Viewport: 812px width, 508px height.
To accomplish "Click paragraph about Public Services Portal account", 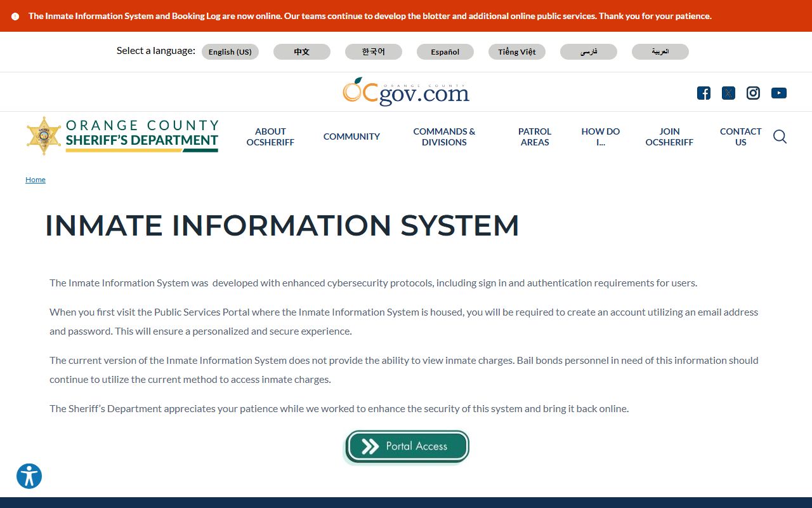I will click(404, 321).
